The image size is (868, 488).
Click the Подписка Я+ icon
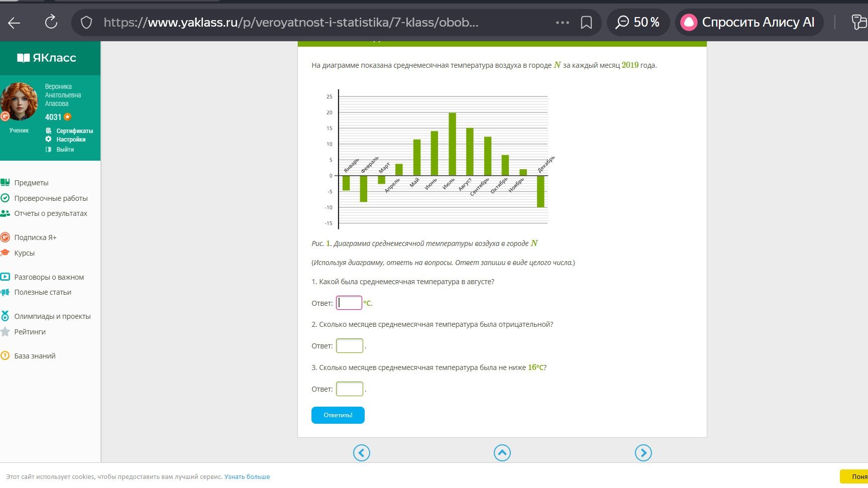point(5,237)
